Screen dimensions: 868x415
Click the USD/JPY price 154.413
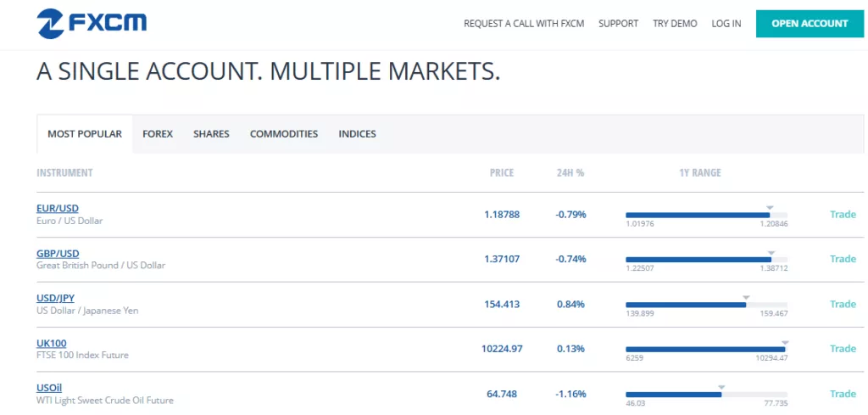pos(502,304)
